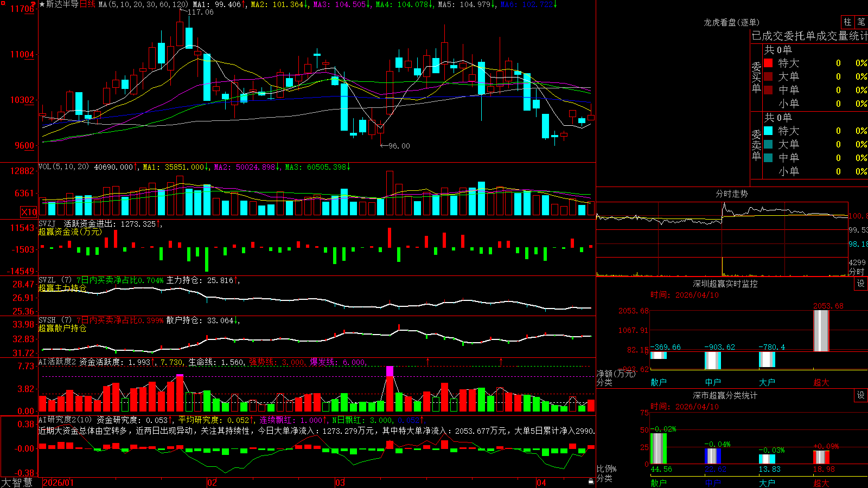The width and height of the screenshot is (868, 488).
Task: Click the dark red 大单 swatch under 委买单
Action: (x=768, y=76)
